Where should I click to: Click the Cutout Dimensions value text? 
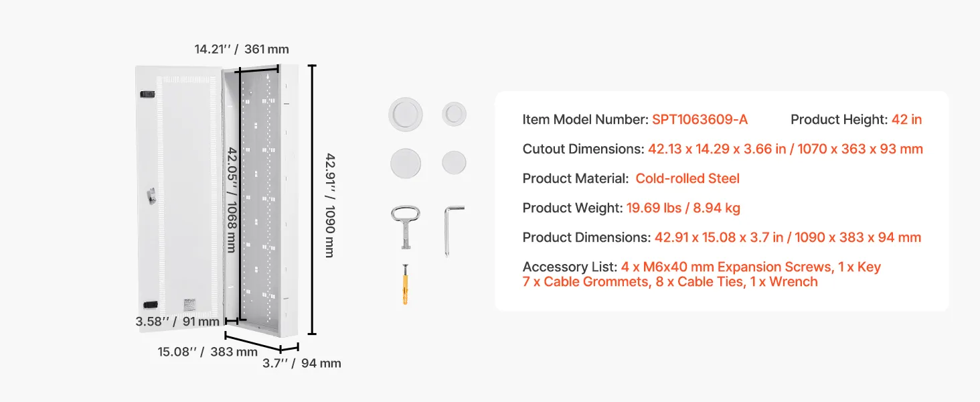click(x=785, y=149)
